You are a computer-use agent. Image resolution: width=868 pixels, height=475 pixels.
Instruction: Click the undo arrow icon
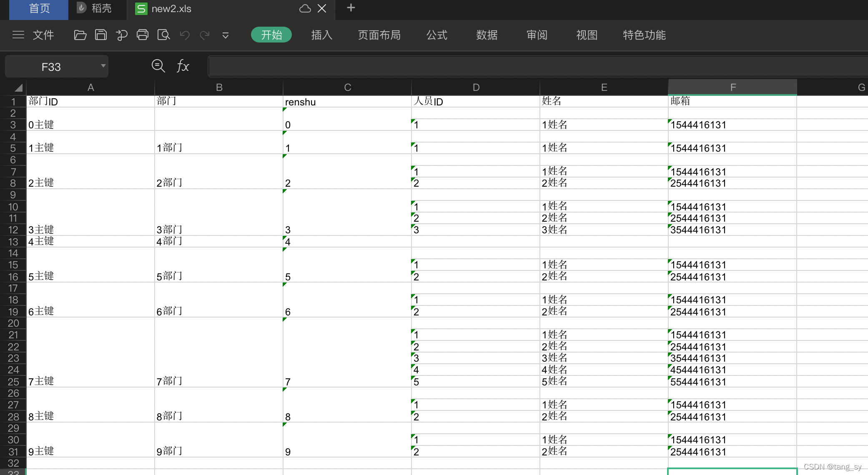[x=185, y=35]
